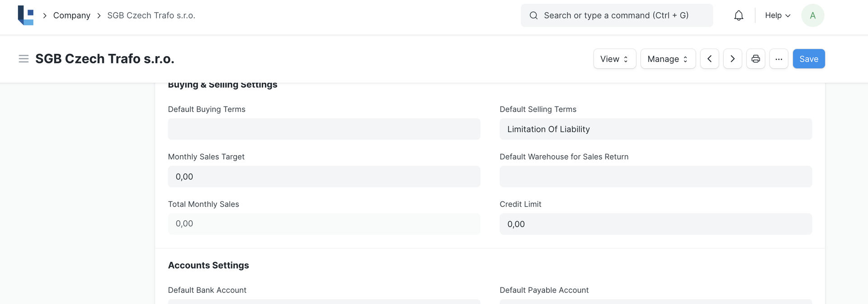Viewport: 868px width, 304px height.
Task: Focus the search or command bar
Action: click(x=617, y=15)
